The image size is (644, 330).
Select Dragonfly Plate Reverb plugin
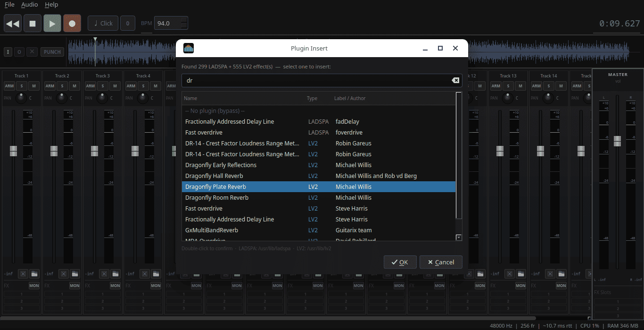319,187
